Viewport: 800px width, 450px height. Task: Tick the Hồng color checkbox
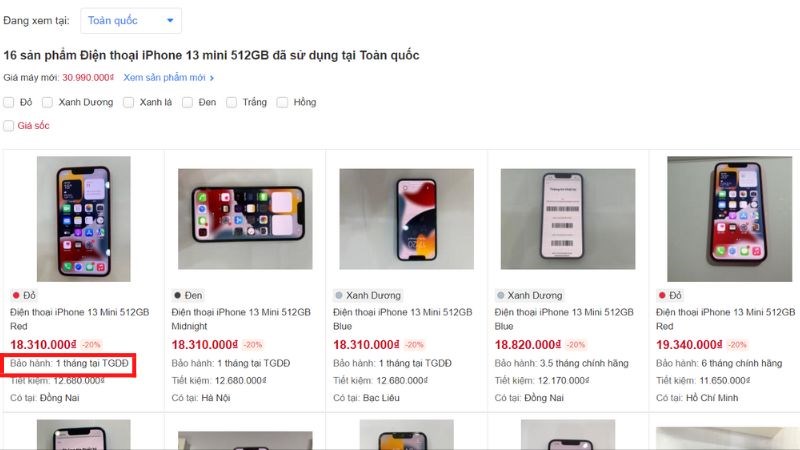click(x=283, y=102)
